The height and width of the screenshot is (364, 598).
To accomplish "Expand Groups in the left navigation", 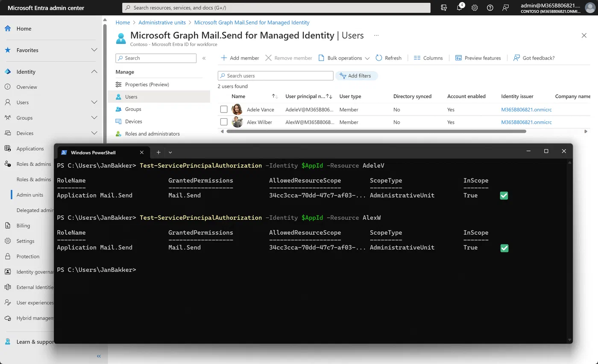I will [94, 118].
